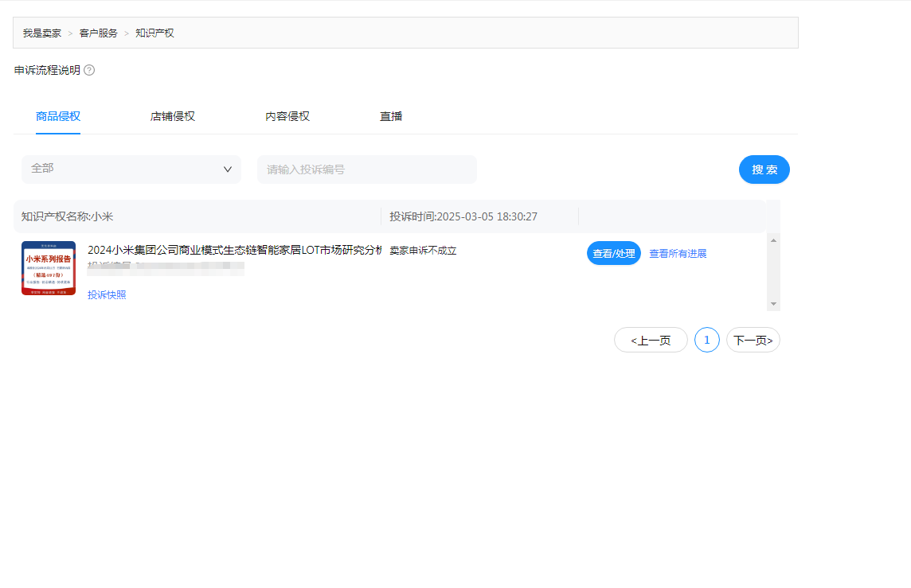
Task: Focus the 请输入投诉编号 input field
Action: (367, 169)
